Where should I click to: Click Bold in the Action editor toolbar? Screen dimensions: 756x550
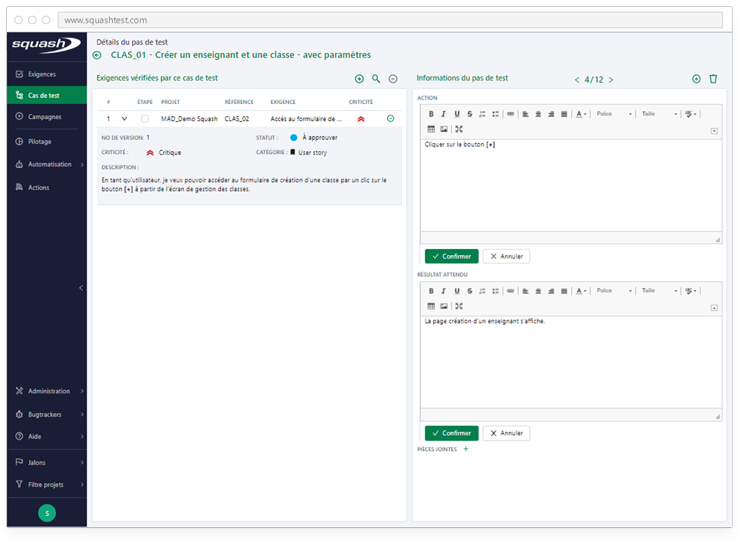[x=431, y=114]
